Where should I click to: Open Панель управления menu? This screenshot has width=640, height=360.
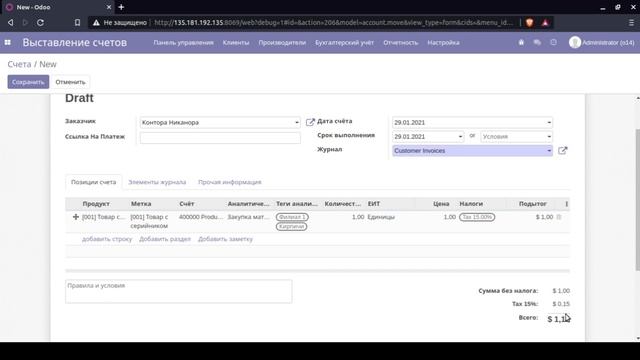pos(183,42)
